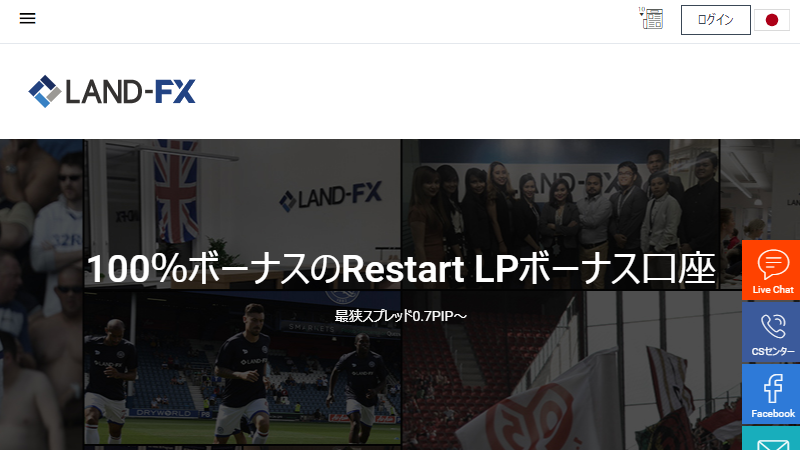Click the ログイン login button
Viewport: 800px width, 450px height.
click(x=715, y=20)
